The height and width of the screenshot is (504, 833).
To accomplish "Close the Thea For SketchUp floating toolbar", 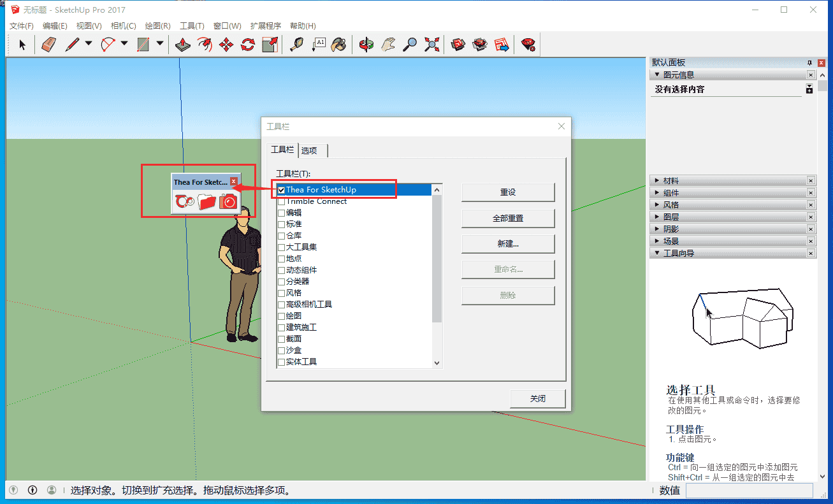I will pyautogui.click(x=234, y=182).
